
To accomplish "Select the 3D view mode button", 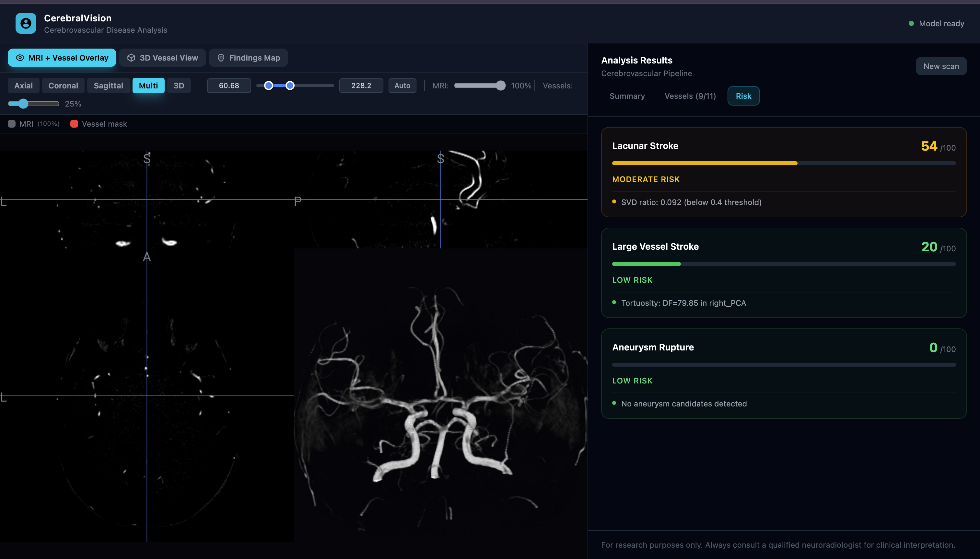I will coord(179,85).
